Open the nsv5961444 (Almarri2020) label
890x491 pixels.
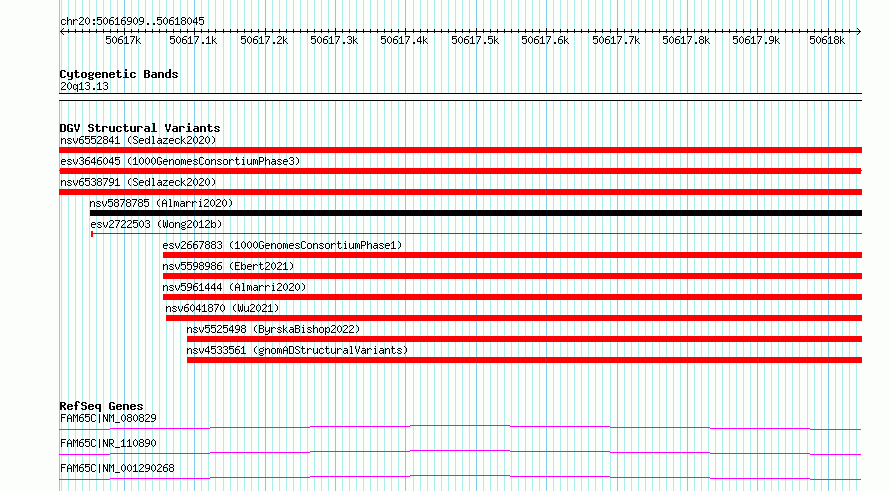point(234,287)
